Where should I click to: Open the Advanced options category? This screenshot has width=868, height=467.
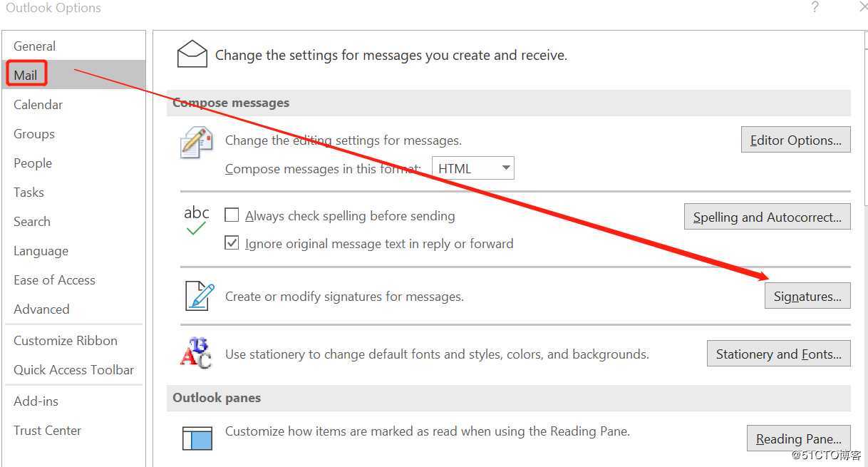point(74,309)
